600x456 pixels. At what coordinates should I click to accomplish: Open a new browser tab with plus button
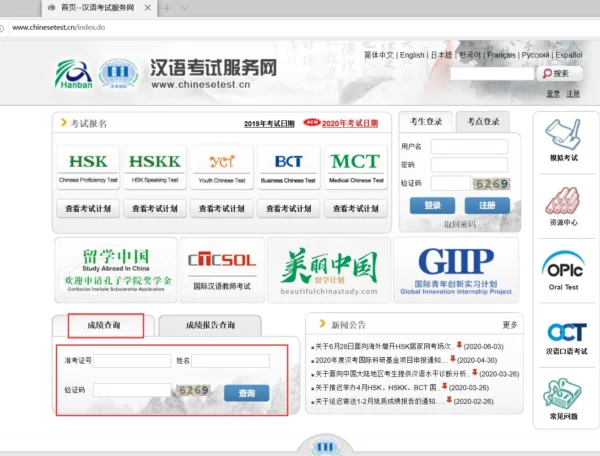167,8
